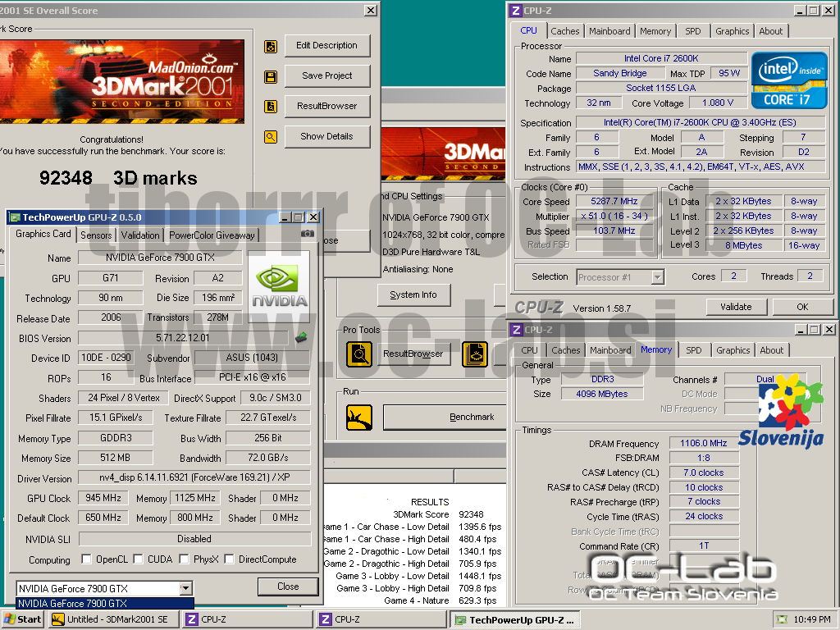The image size is (840, 630).
Task: Click the Specification field in CPU-Z
Action: tap(701, 123)
